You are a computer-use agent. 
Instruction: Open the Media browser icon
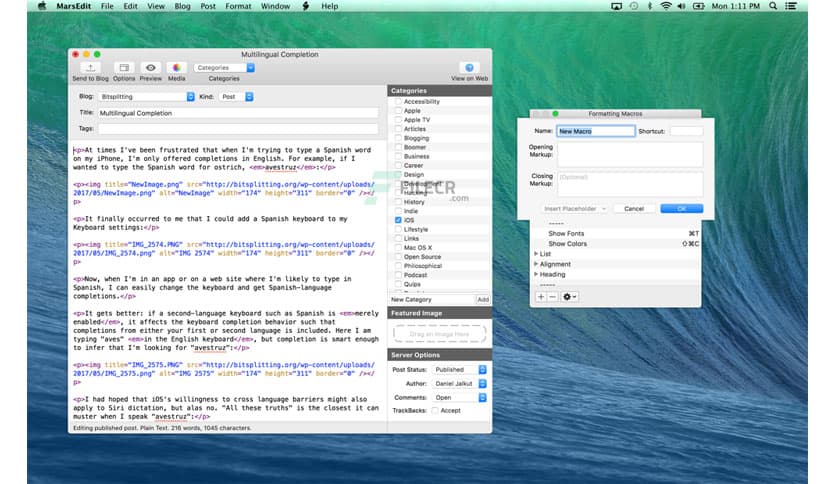(x=176, y=68)
